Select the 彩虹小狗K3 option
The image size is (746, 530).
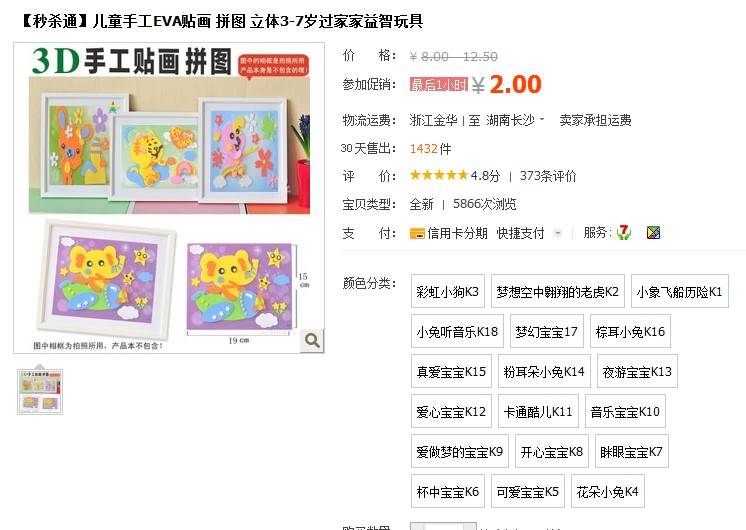(x=448, y=291)
